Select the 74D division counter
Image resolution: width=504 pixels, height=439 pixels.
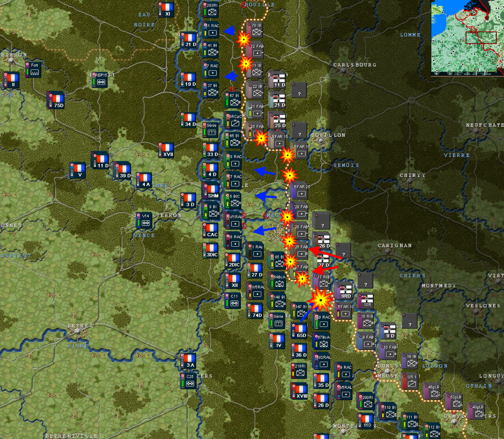[255, 311]
